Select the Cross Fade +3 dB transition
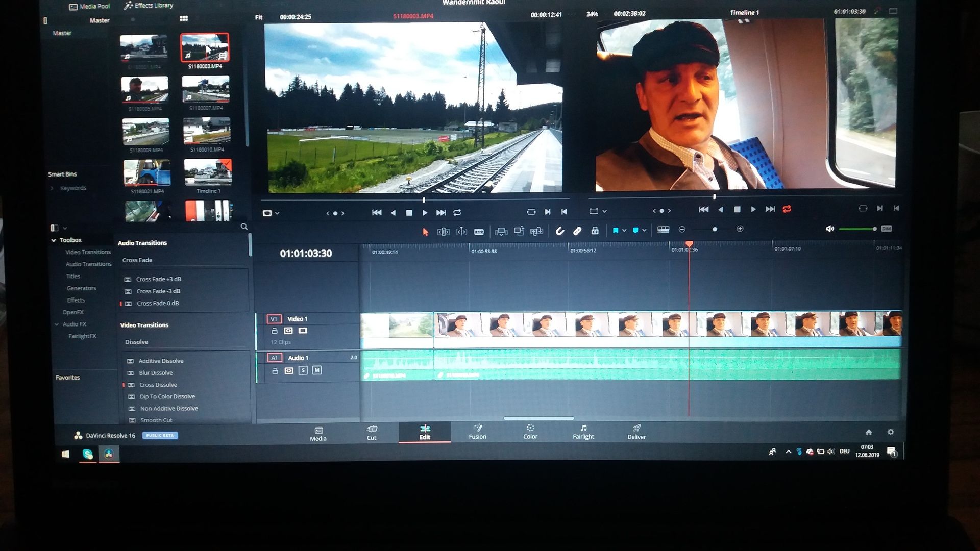980x551 pixels. [x=158, y=280]
